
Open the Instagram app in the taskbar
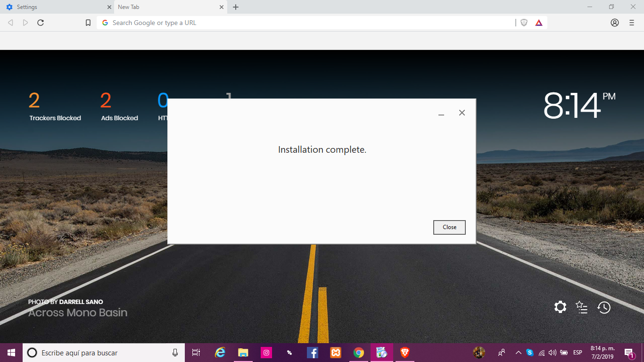point(266,353)
